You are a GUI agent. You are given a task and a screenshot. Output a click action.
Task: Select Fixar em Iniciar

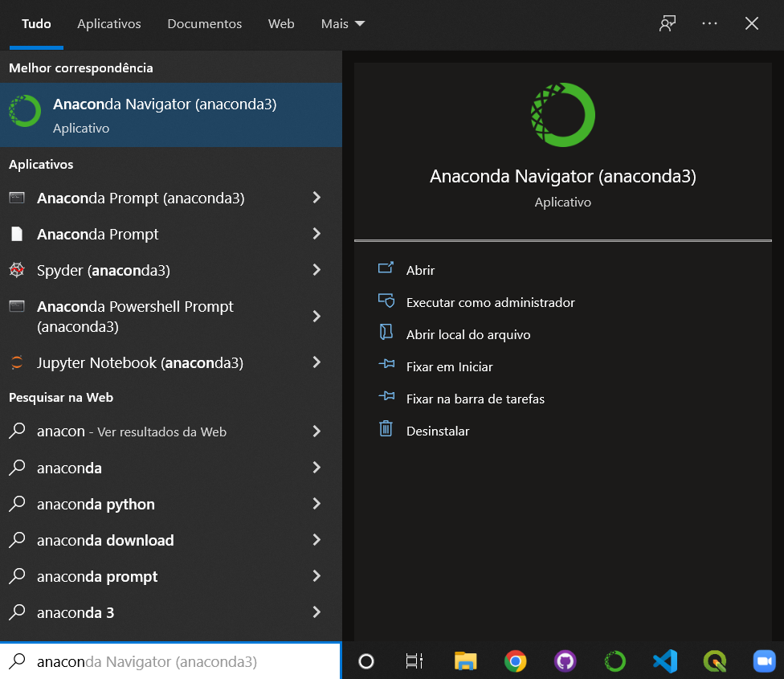[450, 366]
